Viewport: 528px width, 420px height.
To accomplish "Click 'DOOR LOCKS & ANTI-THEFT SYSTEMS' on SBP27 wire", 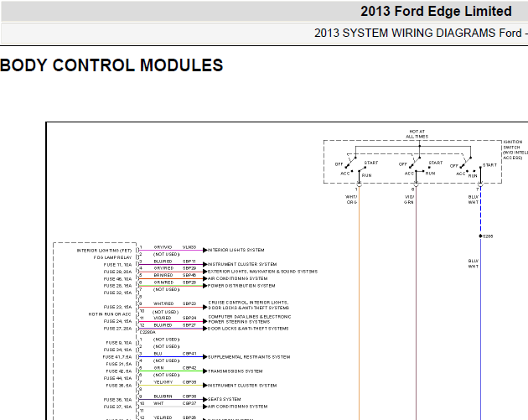I will pos(248,329).
